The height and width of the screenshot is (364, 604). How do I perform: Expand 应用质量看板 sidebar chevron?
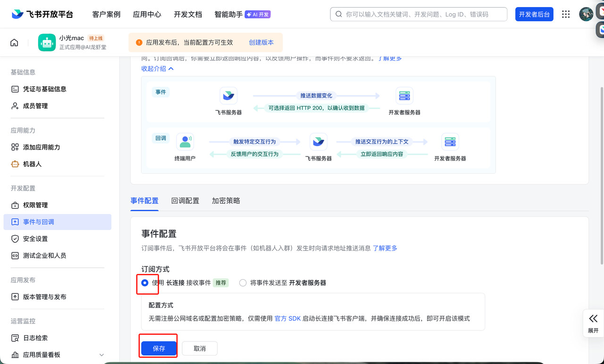[x=101, y=355]
